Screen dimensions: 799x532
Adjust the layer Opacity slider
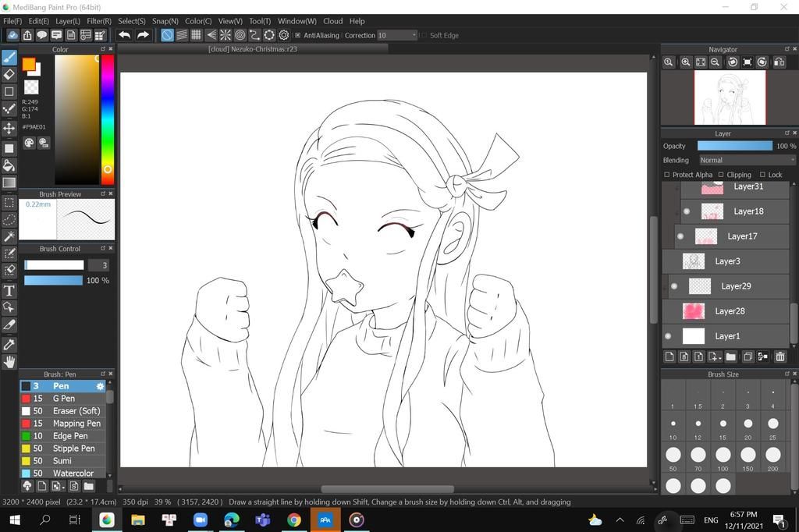click(735, 146)
